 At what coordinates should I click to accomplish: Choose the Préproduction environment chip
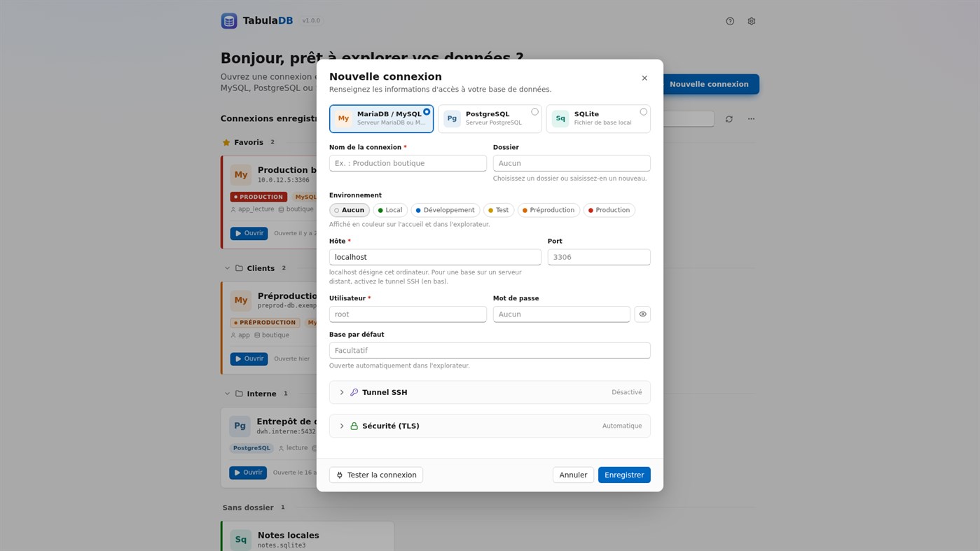click(549, 210)
